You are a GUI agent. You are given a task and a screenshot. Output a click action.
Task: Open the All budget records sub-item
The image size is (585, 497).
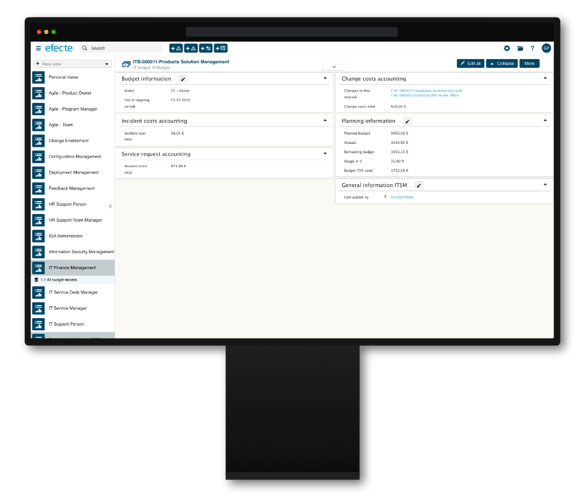coord(73,280)
